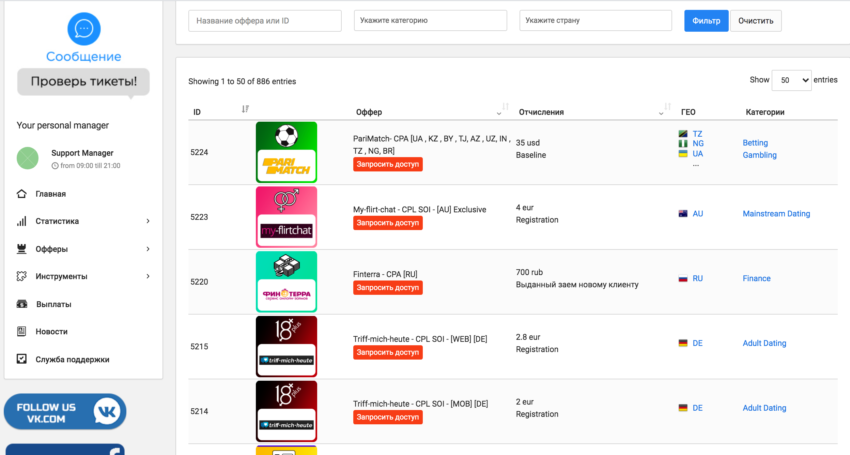Expand the Офферы submenu chevron
Viewport: 850px width, 455px height.
(x=147, y=249)
